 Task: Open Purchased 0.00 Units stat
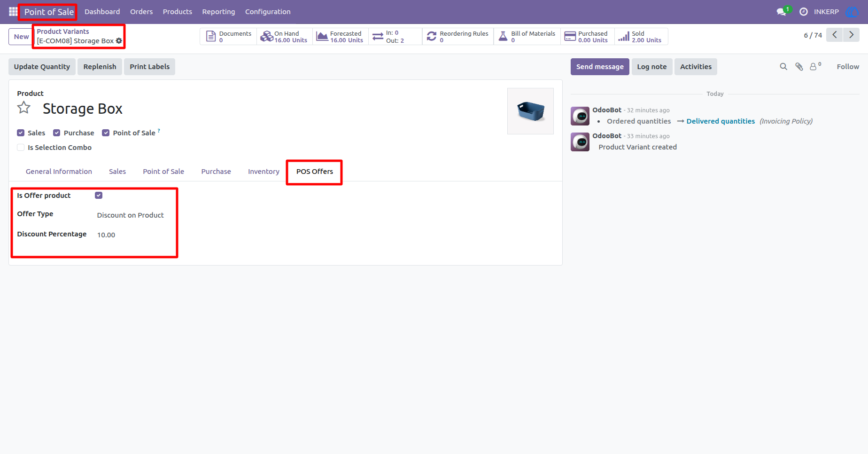pyautogui.click(x=587, y=37)
